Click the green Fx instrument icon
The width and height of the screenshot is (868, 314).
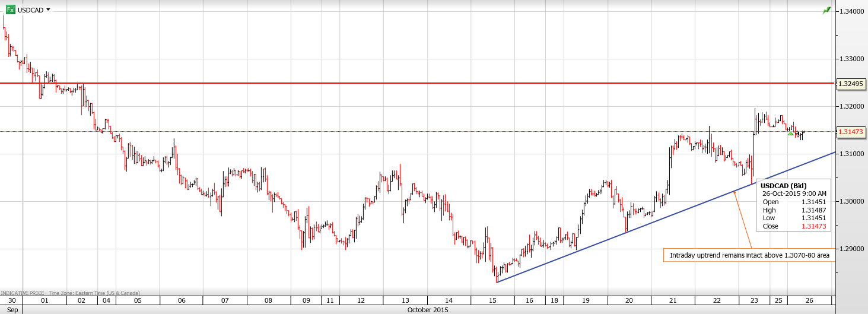click(x=10, y=9)
